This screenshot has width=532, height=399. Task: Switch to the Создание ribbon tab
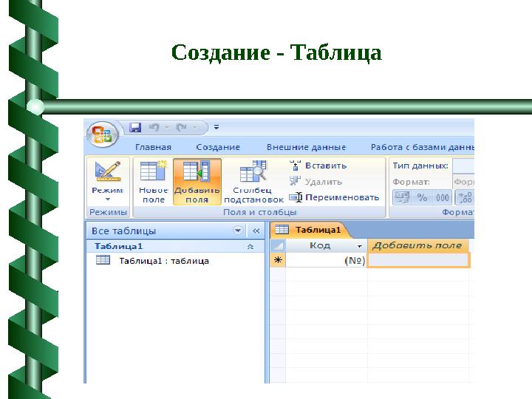coord(218,147)
